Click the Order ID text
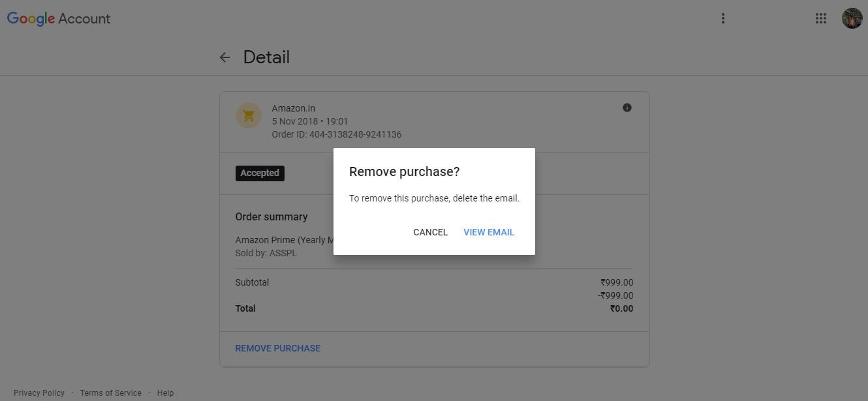 pyautogui.click(x=336, y=134)
